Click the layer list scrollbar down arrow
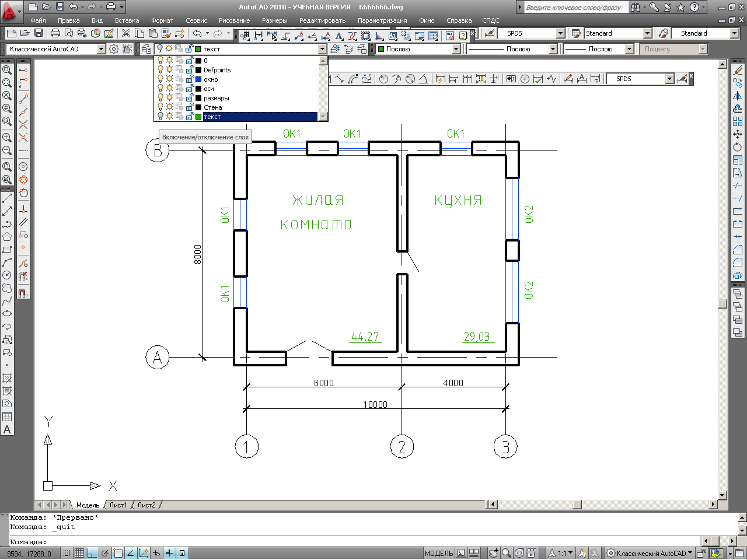 [x=323, y=117]
